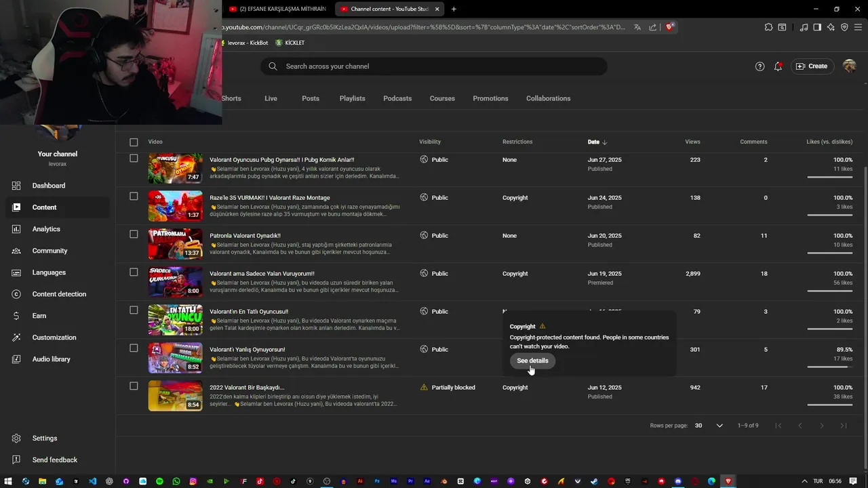The image size is (868, 488).
Task: Open Content detection copyright icon
Action: (16, 294)
